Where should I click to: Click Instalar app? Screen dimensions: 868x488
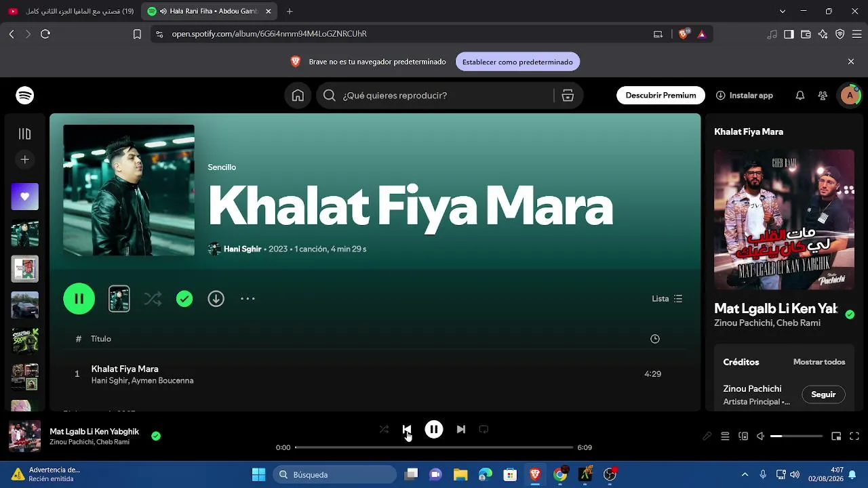pyautogui.click(x=745, y=96)
